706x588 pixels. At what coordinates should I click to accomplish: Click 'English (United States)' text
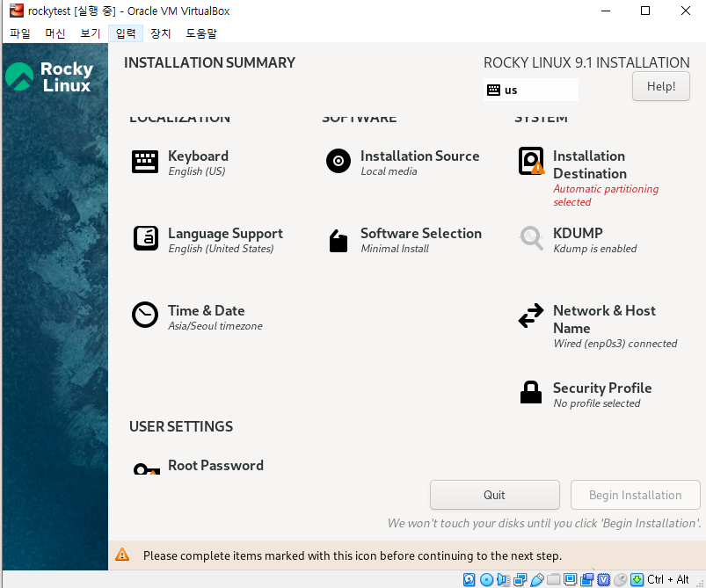point(221,249)
